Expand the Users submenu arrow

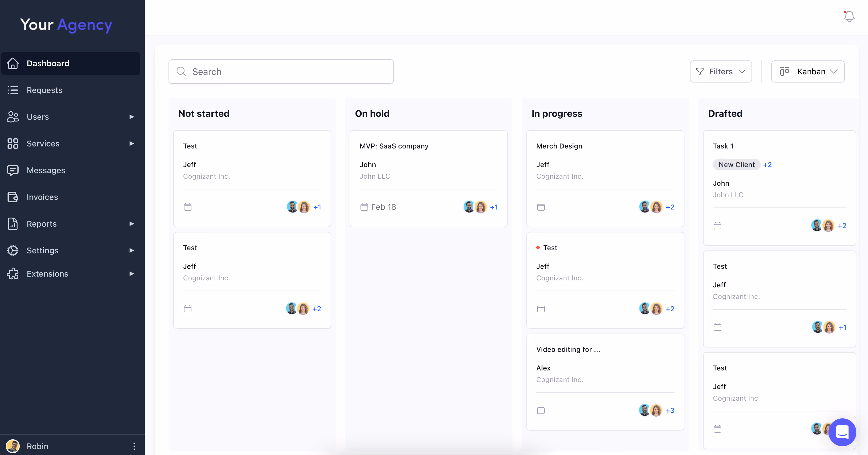[131, 117]
